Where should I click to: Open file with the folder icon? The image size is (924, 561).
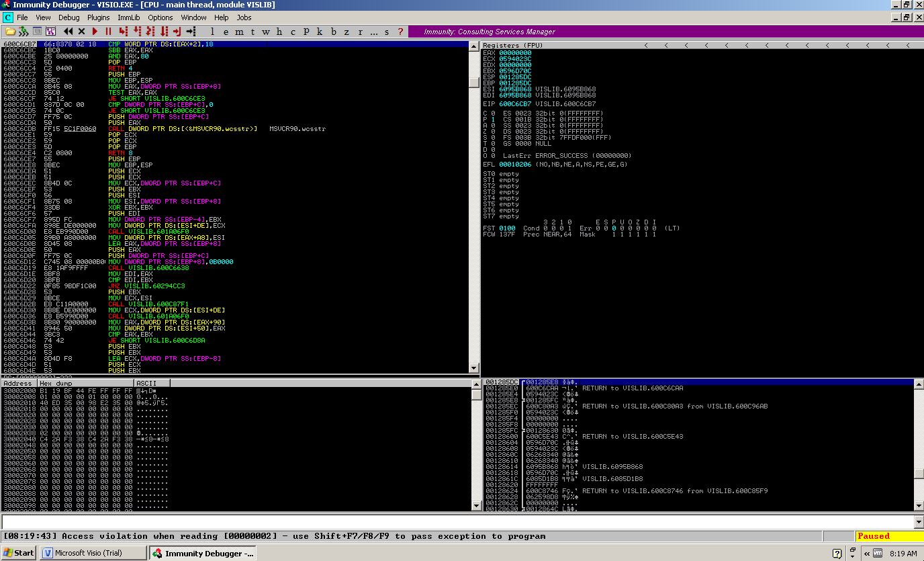click(x=10, y=32)
